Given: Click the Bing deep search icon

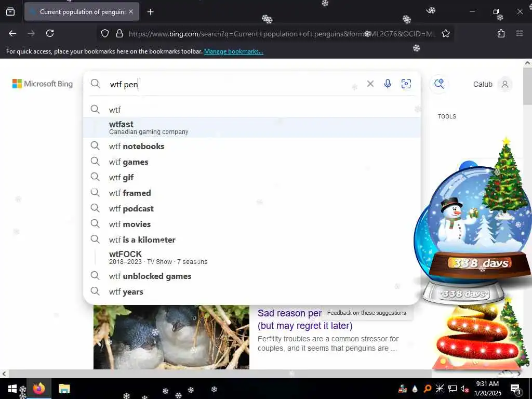Looking at the screenshot, I should 440,84.
